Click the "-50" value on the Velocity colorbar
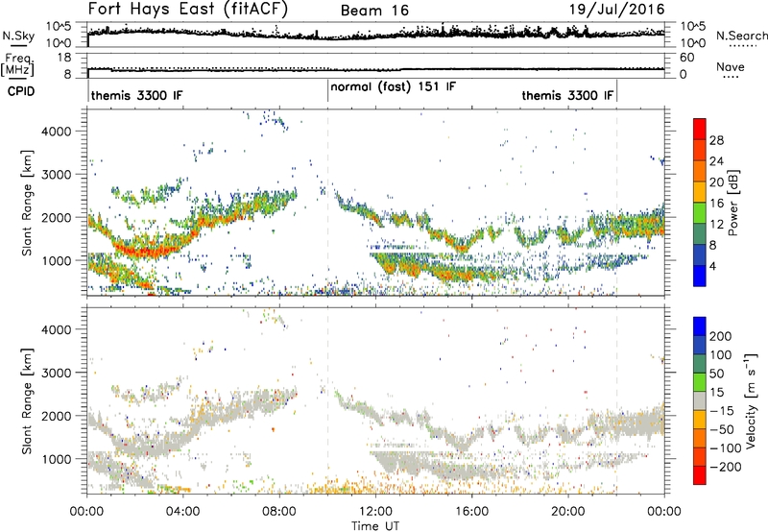The width and height of the screenshot is (768, 532). point(723,429)
